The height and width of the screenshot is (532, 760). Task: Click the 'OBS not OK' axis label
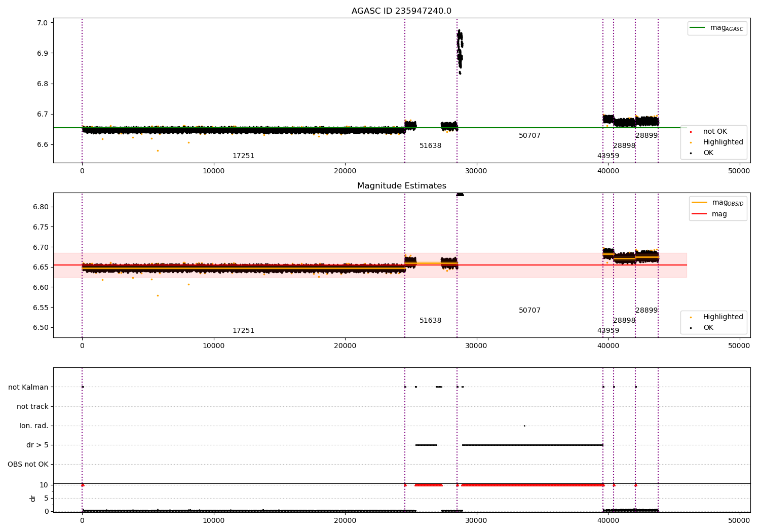click(28, 464)
